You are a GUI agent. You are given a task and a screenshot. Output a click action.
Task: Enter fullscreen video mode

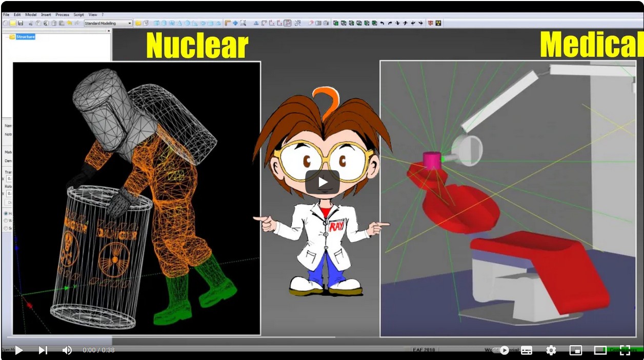[625, 350]
